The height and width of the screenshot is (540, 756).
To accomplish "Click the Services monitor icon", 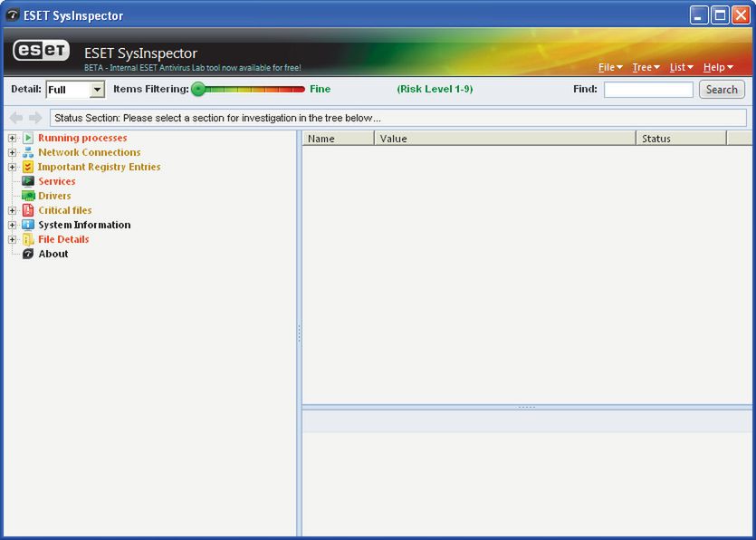I will [x=28, y=181].
